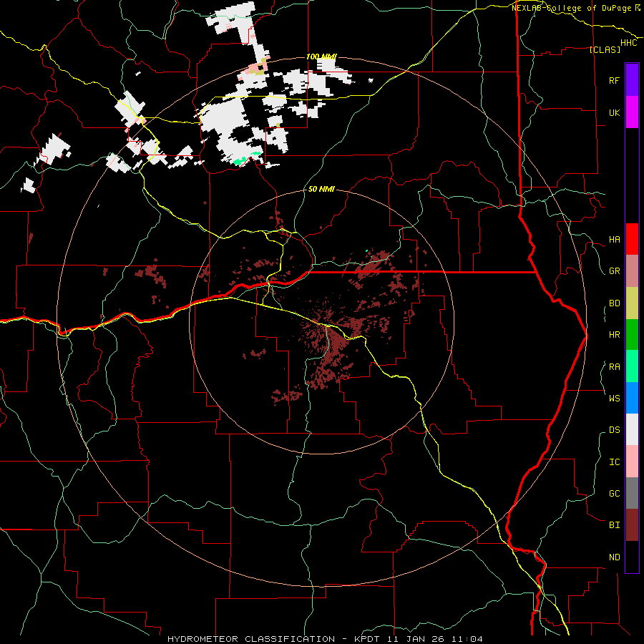Click the DS legend label
Viewport: 644px width, 644px height.
pyautogui.click(x=615, y=429)
